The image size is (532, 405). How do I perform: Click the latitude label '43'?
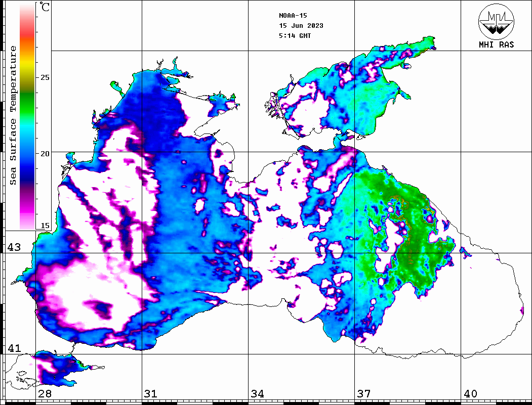tap(14, 247)
